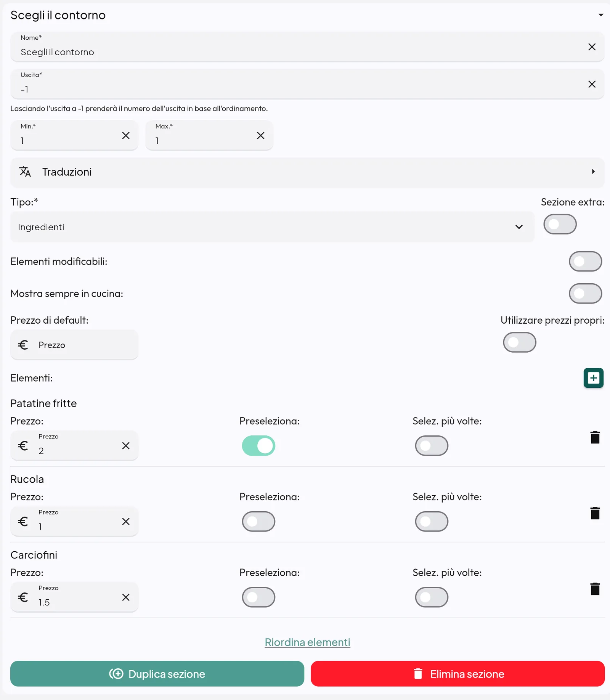Expand the Traduzioni section
Screen dimensions: 610x700
(x=307, y=172)
